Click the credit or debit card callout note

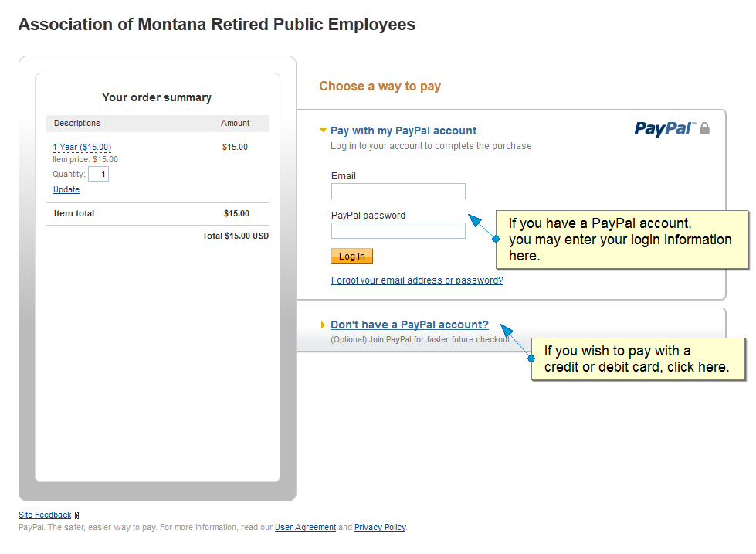tap(639, 359)
